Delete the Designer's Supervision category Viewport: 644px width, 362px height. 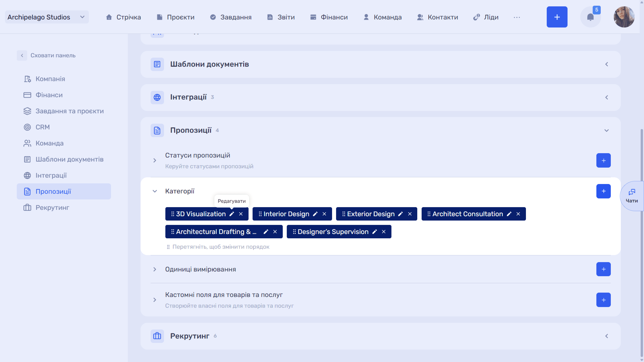(384, 232)
